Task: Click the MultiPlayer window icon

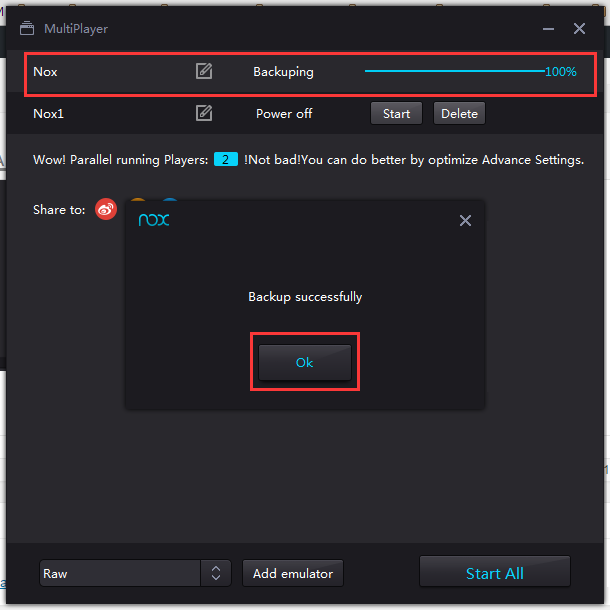Action: click(x=27, y=28)
